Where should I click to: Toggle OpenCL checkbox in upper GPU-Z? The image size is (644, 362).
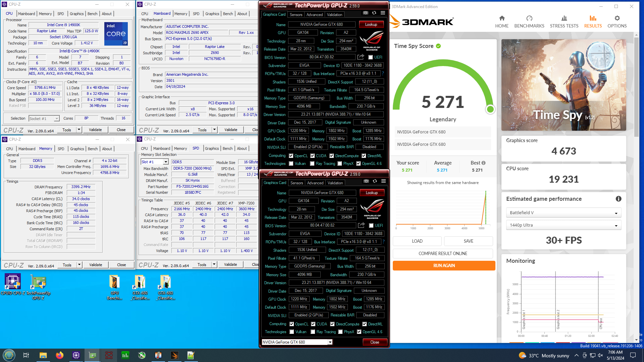[x=291, y=156]
